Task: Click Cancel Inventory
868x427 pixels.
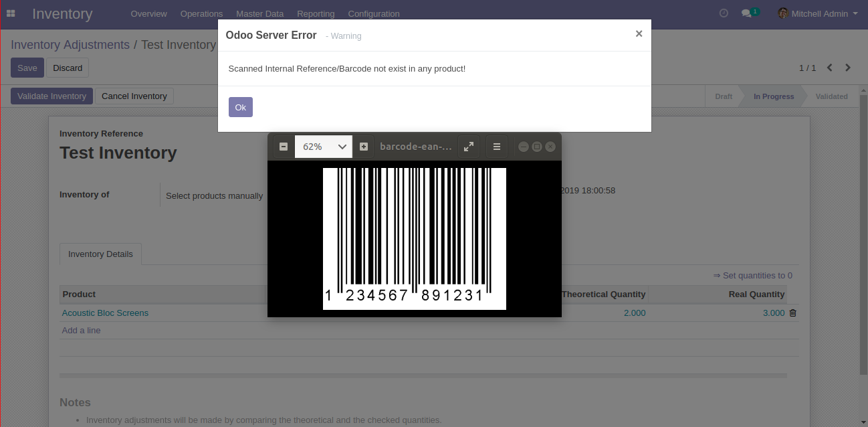Action: pyautogui.click(x=134, y=96)
